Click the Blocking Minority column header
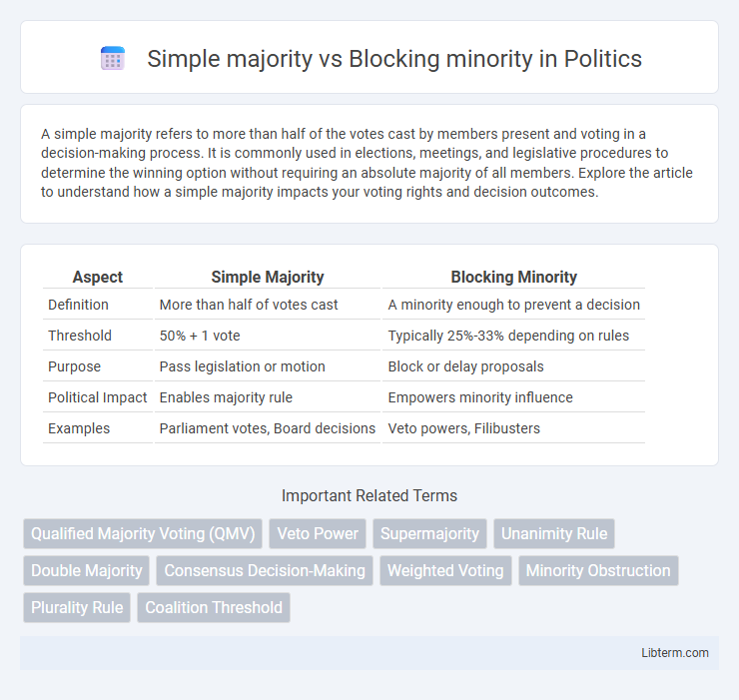 [513, 278]
